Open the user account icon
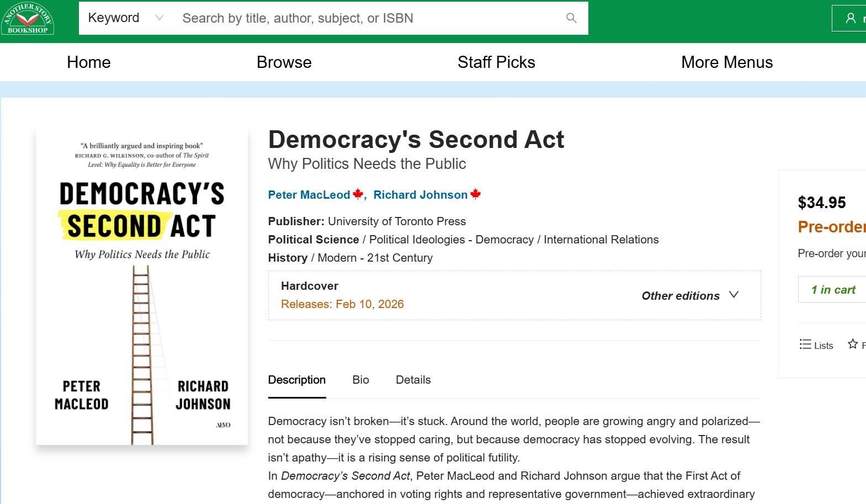This screenshot has height=504, width=866. [851, 18]
